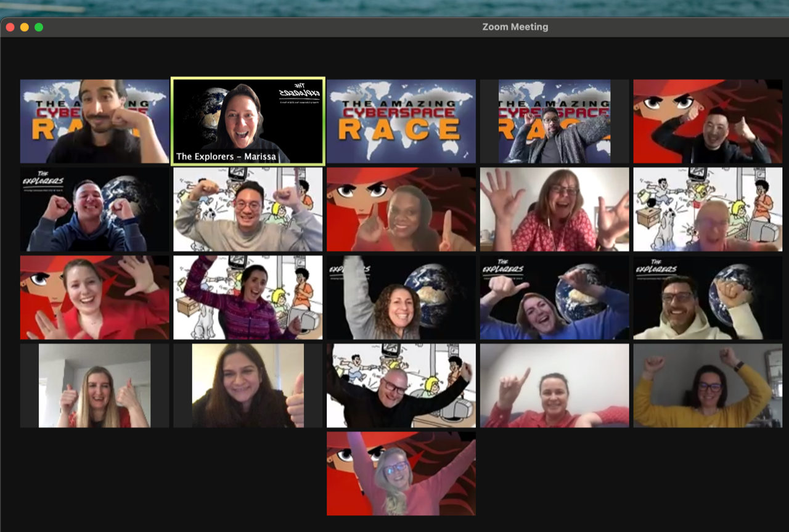Select the bottom tile with pink sweater woman
Viewport: 789px width, 532px height.
click(x=401, y=473)
